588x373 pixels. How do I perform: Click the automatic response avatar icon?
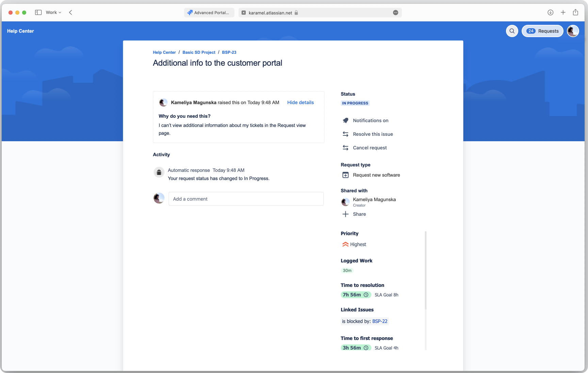[x=159, y=172]
